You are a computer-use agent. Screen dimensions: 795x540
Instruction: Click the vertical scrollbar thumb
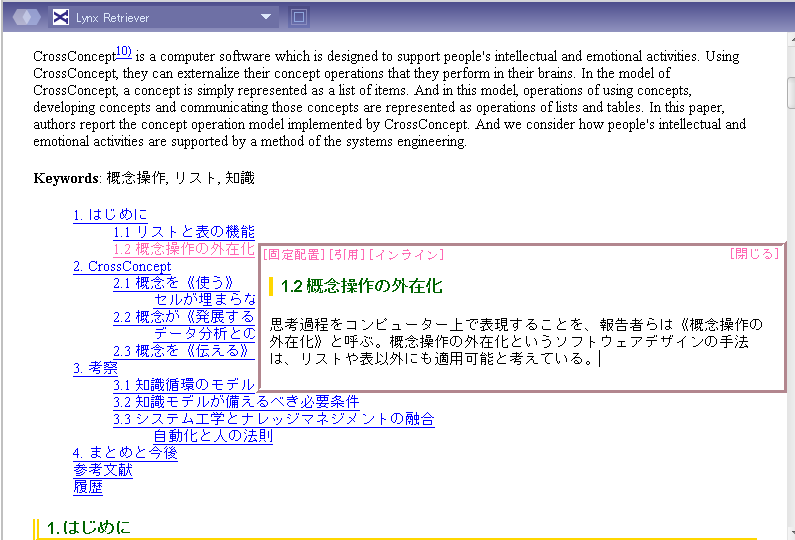click(791, 93)
